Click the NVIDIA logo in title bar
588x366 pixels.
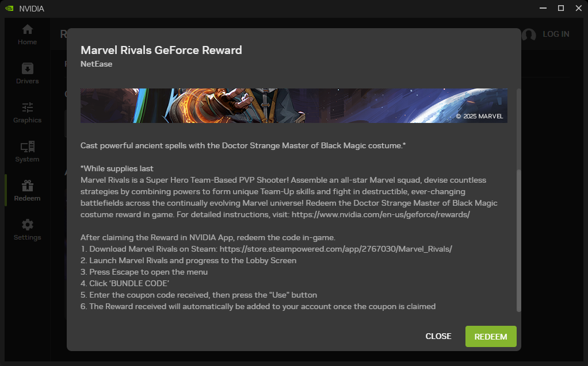pyautogui.click(x=9, y=8)
